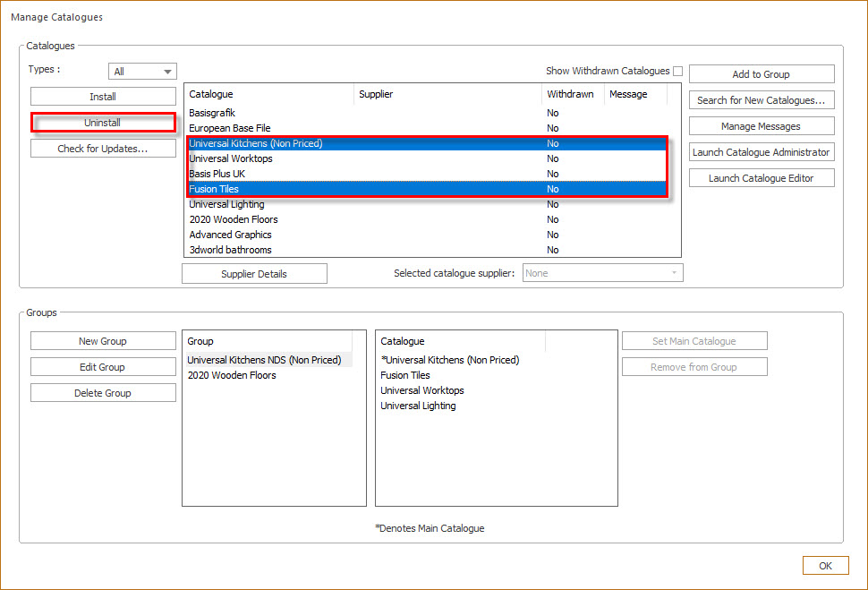Click Supplier Details button
868x590 pixels.
(x=254, y=274)
